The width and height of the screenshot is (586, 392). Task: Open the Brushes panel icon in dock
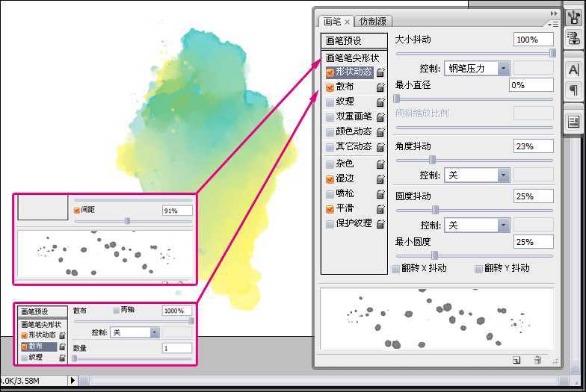tap(573, 18)
